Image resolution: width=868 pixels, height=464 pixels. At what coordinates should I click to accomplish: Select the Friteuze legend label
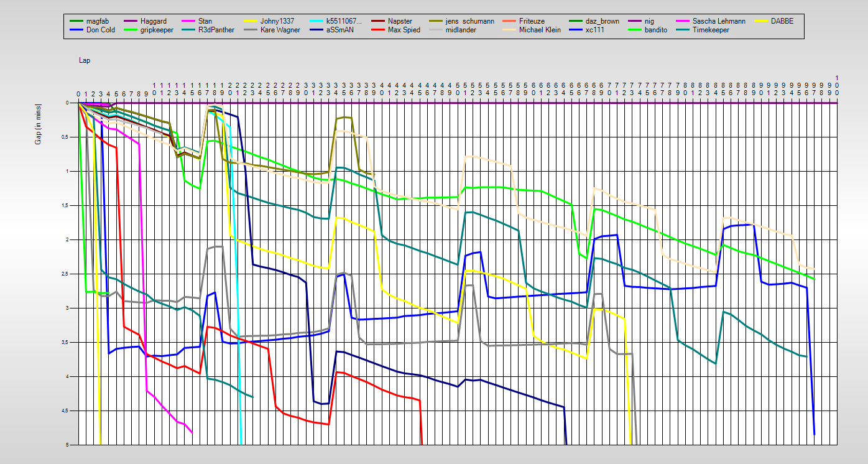pyautogui.click(x=532, y=21)
